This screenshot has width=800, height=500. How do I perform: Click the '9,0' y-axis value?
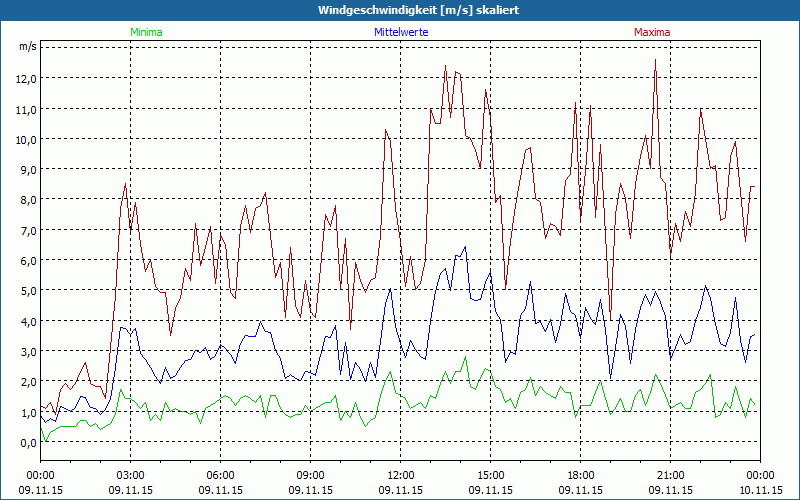tap(29, 170)
